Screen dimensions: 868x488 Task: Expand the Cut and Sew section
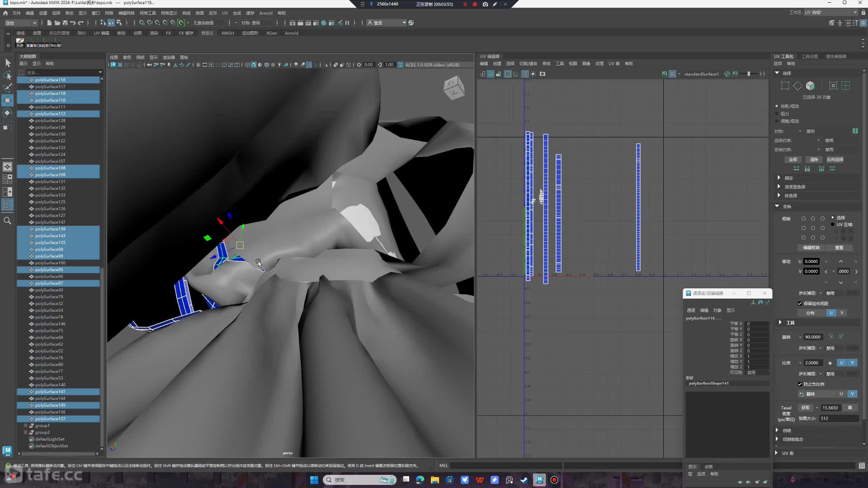point(777,439)
